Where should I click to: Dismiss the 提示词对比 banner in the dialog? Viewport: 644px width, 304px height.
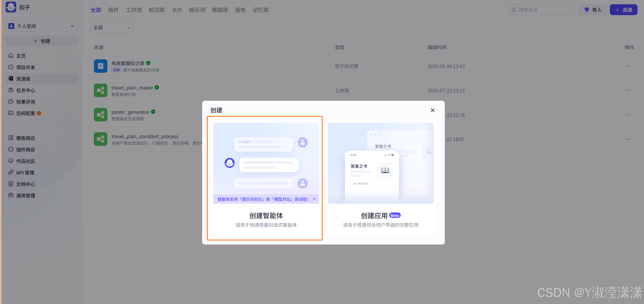click(x=314, y=199)
